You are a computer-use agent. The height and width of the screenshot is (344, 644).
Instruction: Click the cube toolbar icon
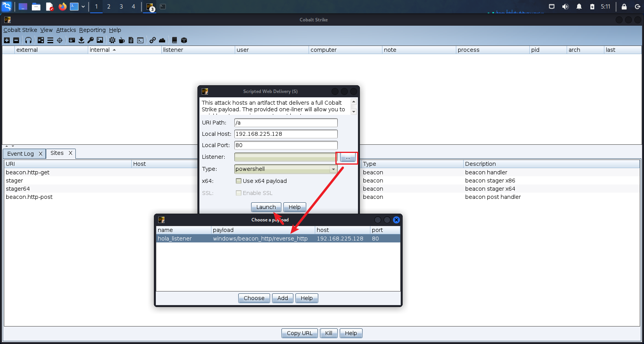pos(184,40)
